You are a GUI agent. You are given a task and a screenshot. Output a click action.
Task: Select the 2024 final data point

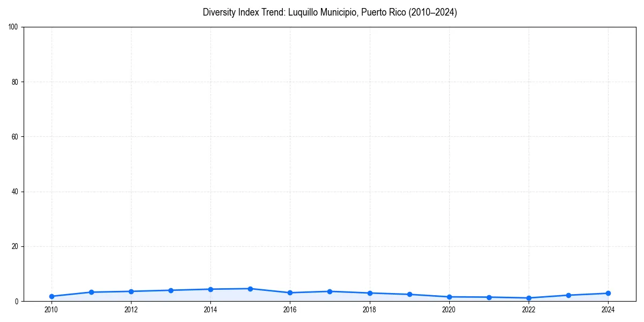click(x=608, y=293)
